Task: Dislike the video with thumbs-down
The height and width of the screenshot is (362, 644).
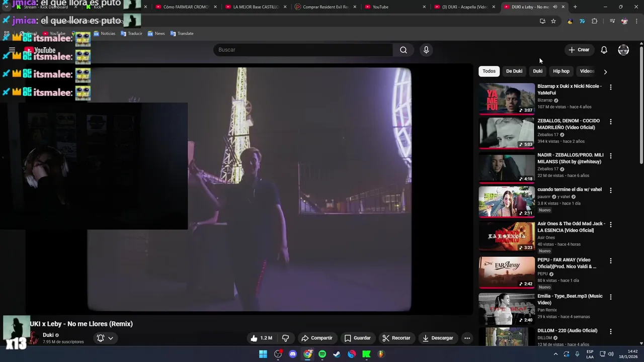Action: pyautogui.click(x=285, y=338)
